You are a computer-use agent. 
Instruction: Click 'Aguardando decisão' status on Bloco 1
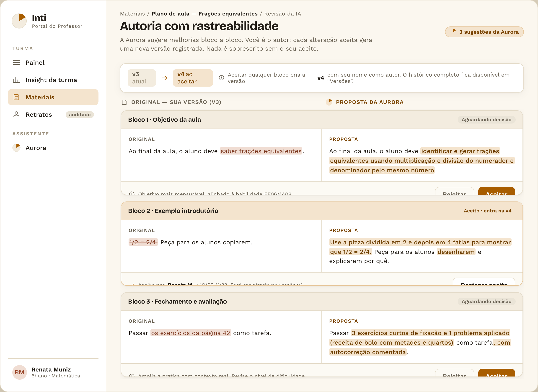486,120
